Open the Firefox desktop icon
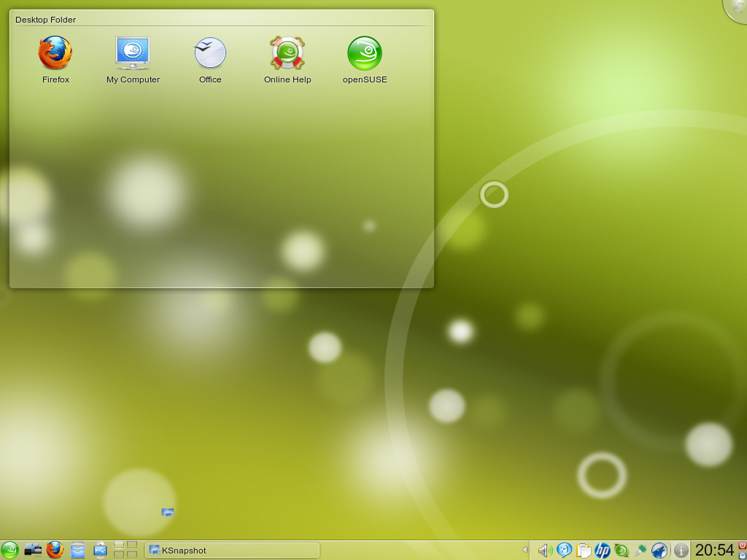 [55, 54]
